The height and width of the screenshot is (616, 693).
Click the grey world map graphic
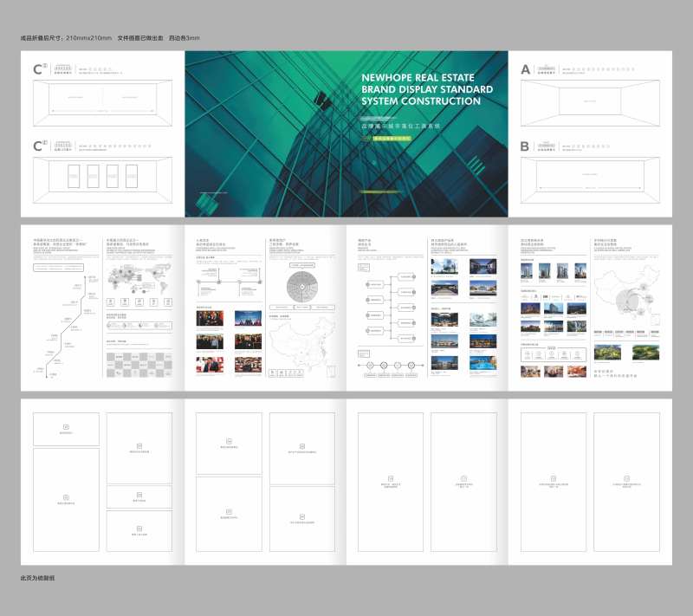point(139,278)
